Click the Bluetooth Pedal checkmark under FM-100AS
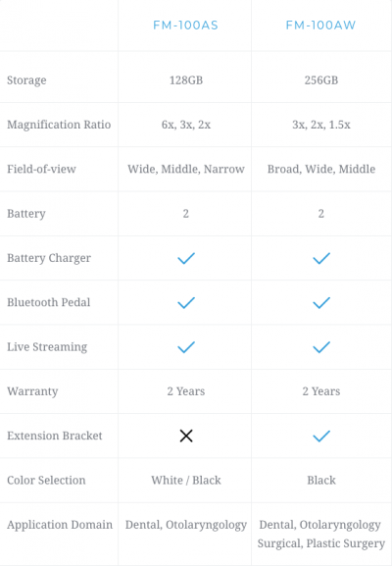392x566 pixels. (x=186, y=302)
